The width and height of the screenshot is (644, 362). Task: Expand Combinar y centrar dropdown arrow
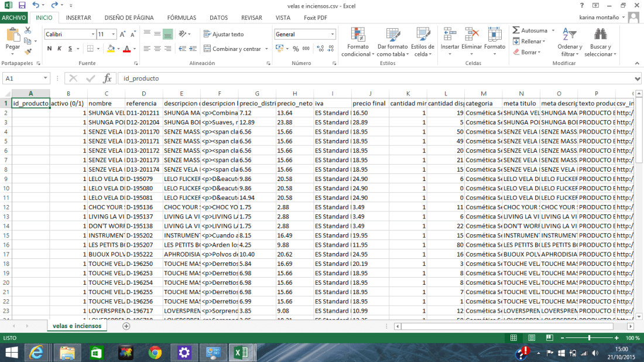266,49
